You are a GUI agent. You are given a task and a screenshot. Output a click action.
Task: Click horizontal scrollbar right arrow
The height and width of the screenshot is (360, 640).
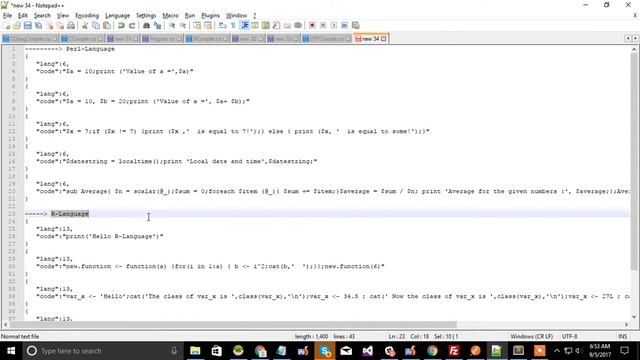pyautogui.click(x=626, y=324)
